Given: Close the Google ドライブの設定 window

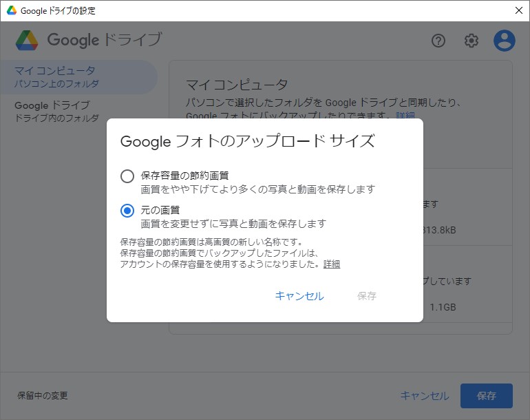Looking at the screenshot, I should 519,10.
